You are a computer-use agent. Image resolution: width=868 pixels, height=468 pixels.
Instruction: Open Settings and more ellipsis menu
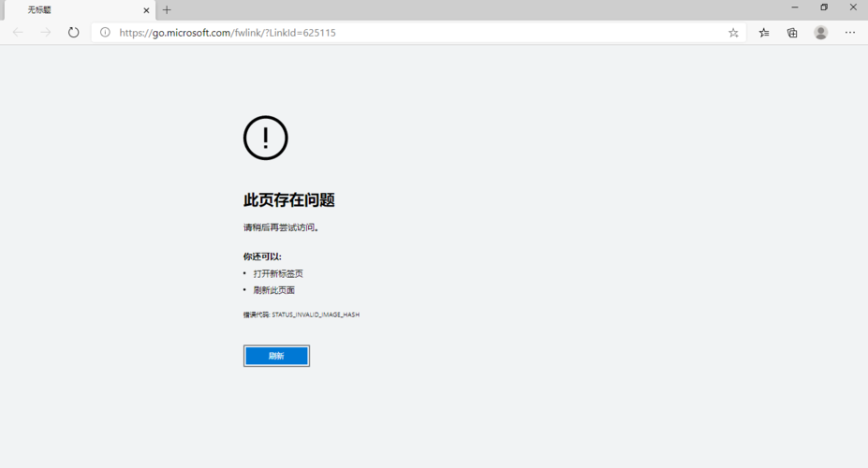point(850,33)
